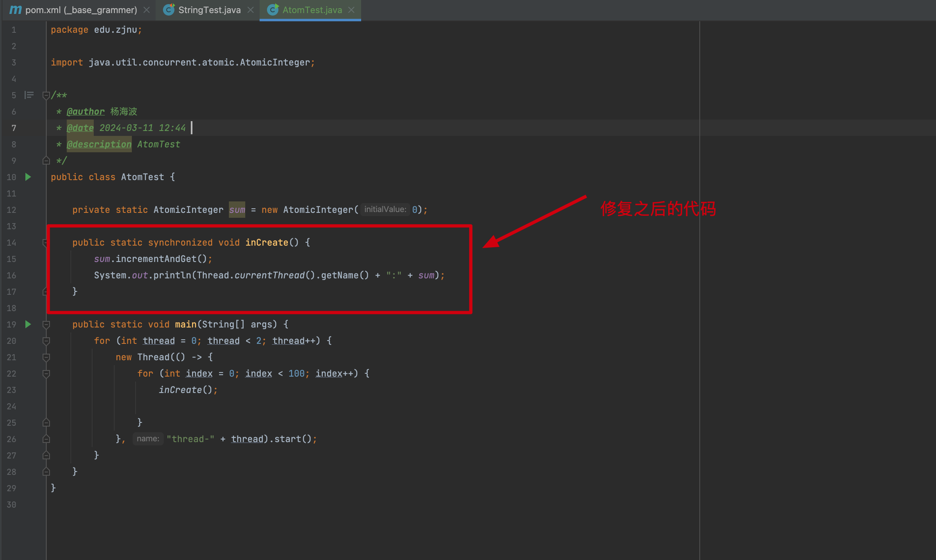Run the AtomTest class via gutter icon
Viewport: 936px width, 560px height.
point(28,177)
